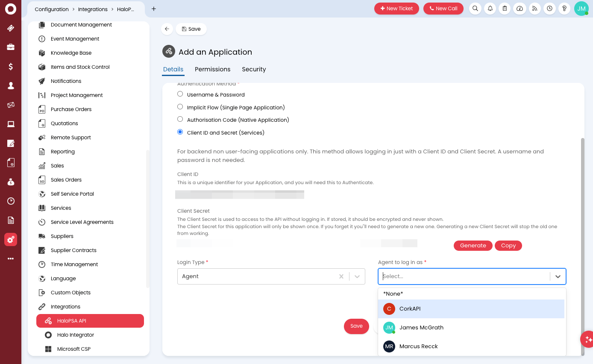Clear the Login Type Agent selection
This screenshot has width=593, height=364.
341,276
